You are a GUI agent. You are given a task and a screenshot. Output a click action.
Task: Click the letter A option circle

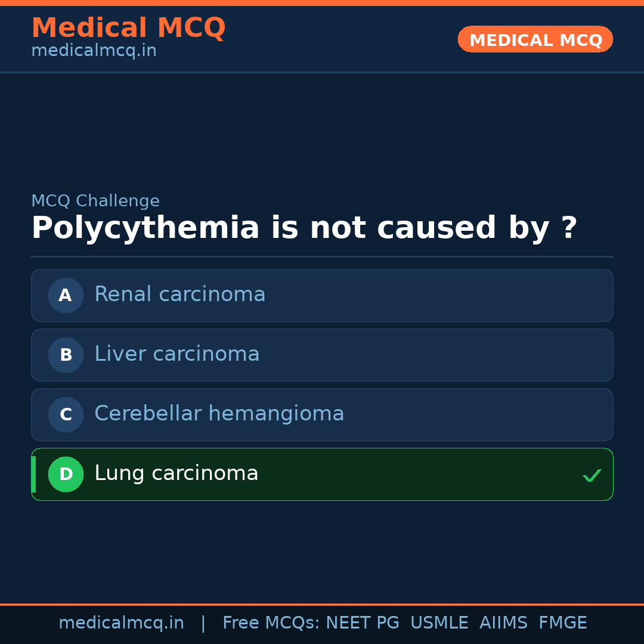click(66, 295)
